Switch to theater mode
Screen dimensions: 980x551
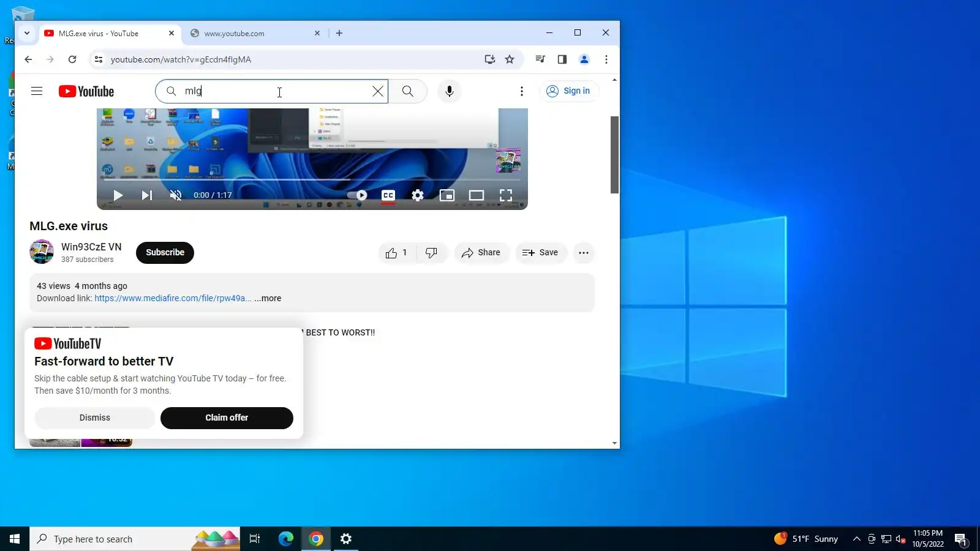[477, 195]
